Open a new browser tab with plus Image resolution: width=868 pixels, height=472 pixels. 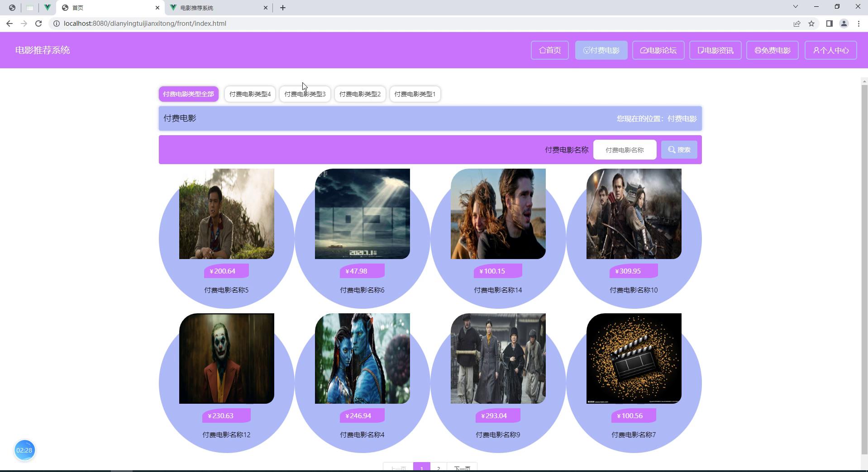283,8
